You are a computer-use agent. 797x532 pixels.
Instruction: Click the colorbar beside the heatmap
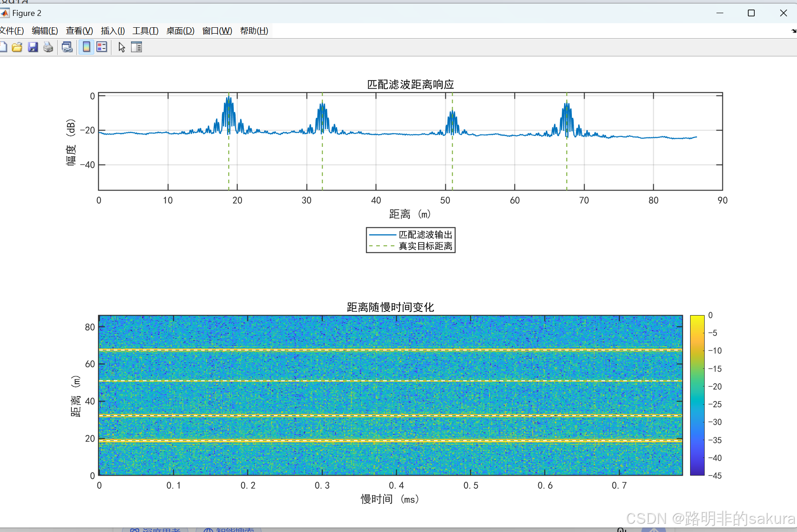[x=697, y=395]
